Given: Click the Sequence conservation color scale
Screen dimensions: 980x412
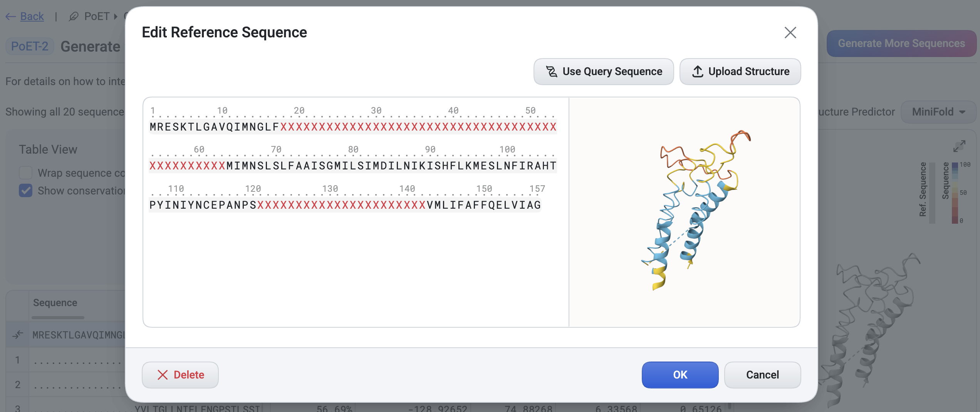Looking at the screenshot, I should tap(955, 192).
